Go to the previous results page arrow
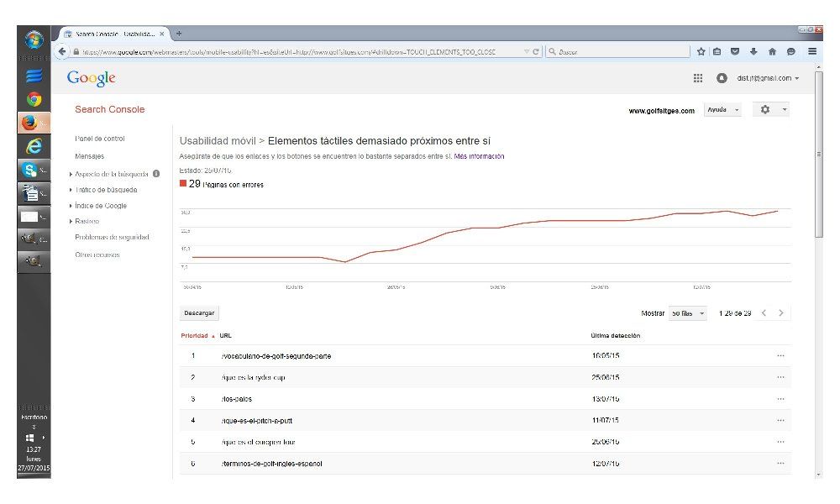This screenshot has height=504, width=840. 764,312
